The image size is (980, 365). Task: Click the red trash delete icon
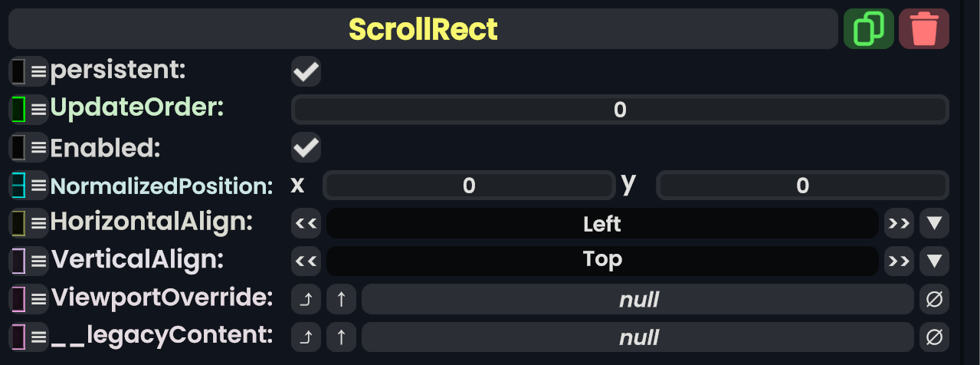point(923,29)
